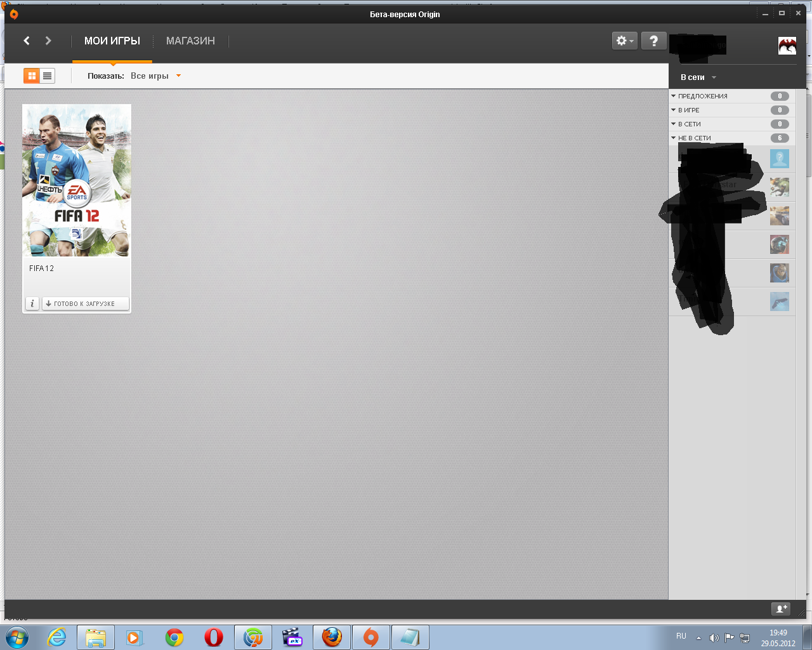Click the Origin taskbar button

(371, 637)
